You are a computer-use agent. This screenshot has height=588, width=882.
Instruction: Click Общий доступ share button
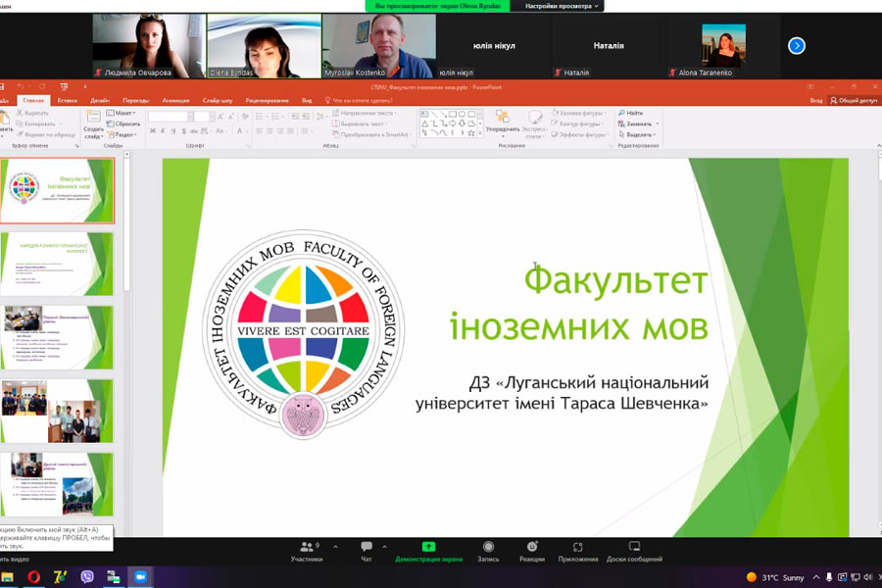click(x=854, y=100)
